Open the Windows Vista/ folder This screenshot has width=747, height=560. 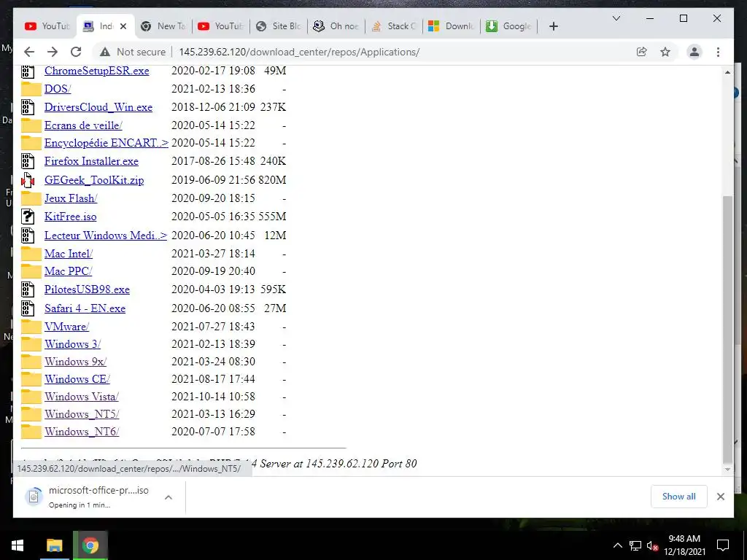82,397
